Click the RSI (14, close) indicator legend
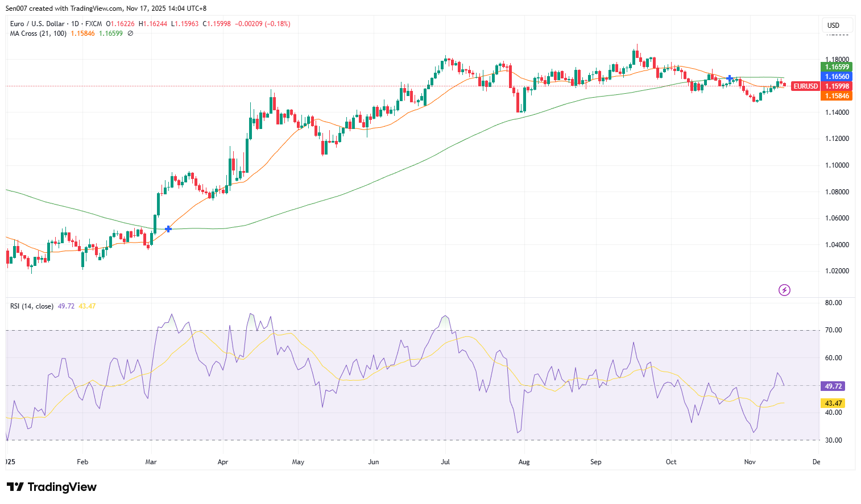 point(32,306)
